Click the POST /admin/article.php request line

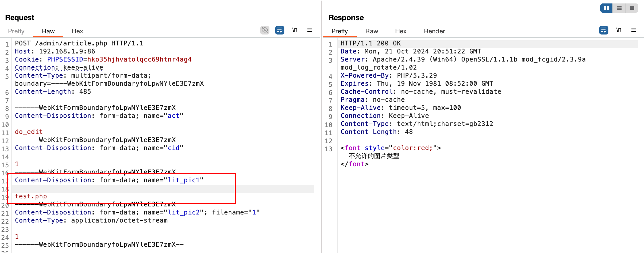(79, 43)
